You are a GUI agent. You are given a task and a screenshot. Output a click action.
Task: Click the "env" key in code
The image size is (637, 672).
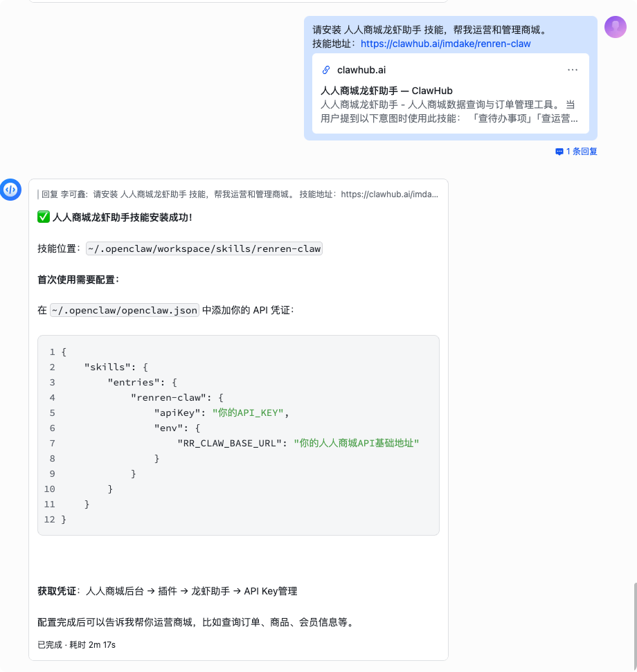tap(168, 428)
